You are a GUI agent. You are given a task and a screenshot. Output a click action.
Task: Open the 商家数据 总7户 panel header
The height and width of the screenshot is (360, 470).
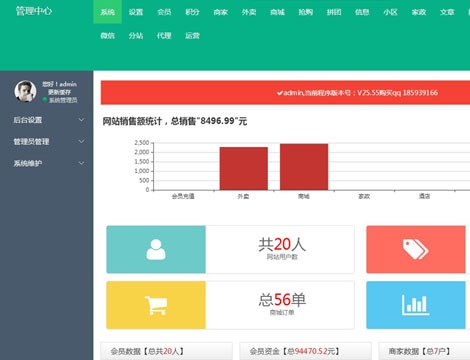[x=424, y=351]
